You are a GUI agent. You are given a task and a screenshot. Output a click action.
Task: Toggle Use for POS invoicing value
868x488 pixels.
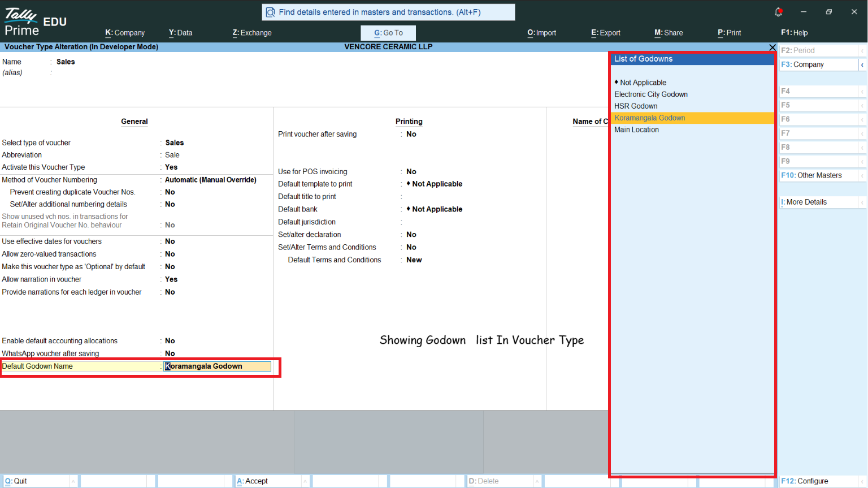[x=411, y=171]
